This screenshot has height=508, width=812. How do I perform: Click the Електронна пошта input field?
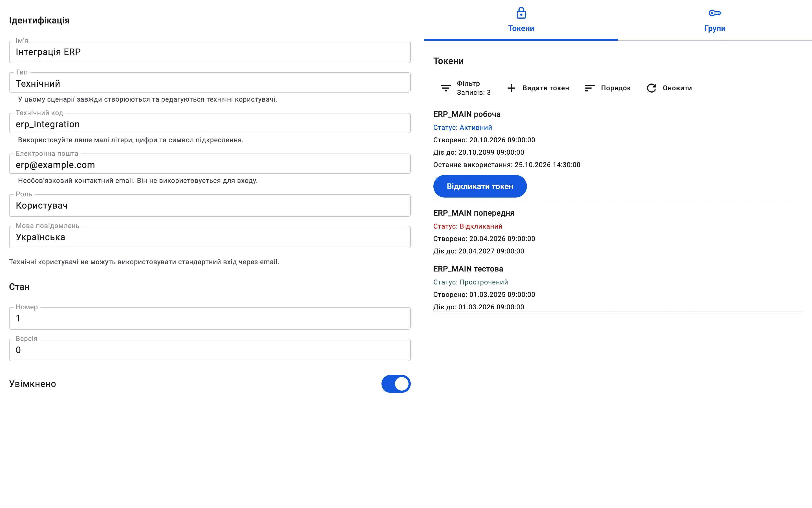pos(210,164)
